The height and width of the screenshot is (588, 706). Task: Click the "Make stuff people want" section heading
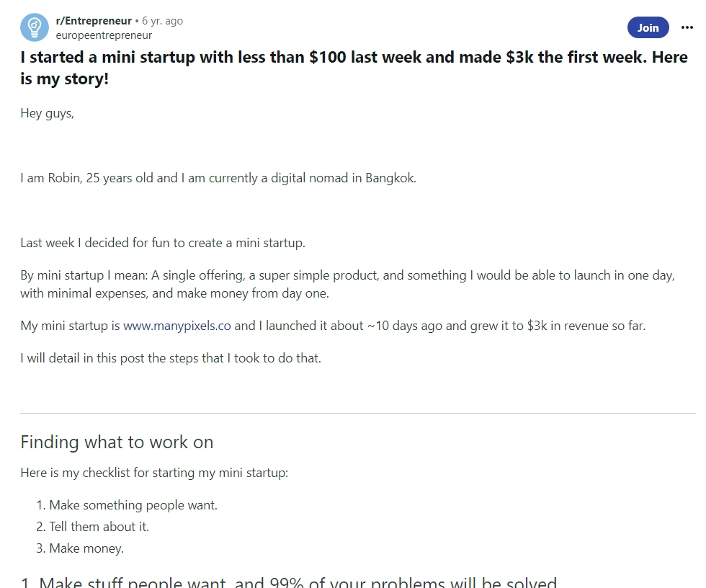pos(288,582)
